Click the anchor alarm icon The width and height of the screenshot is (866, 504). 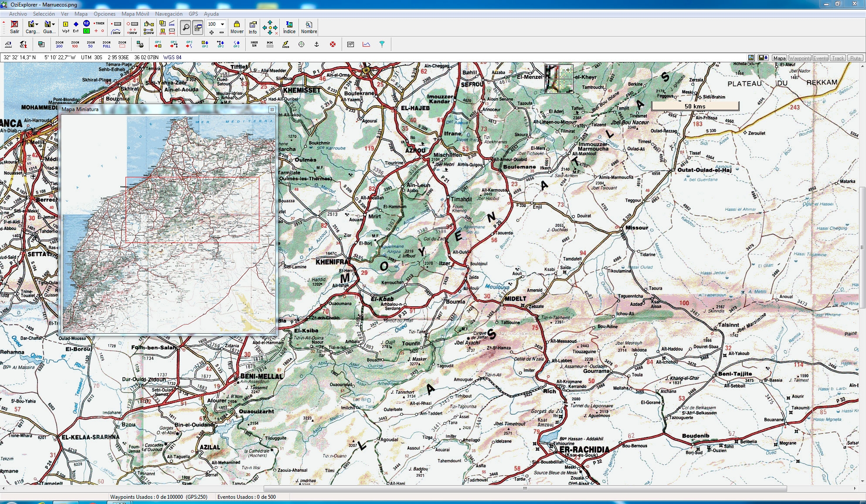tap(317, 44)
